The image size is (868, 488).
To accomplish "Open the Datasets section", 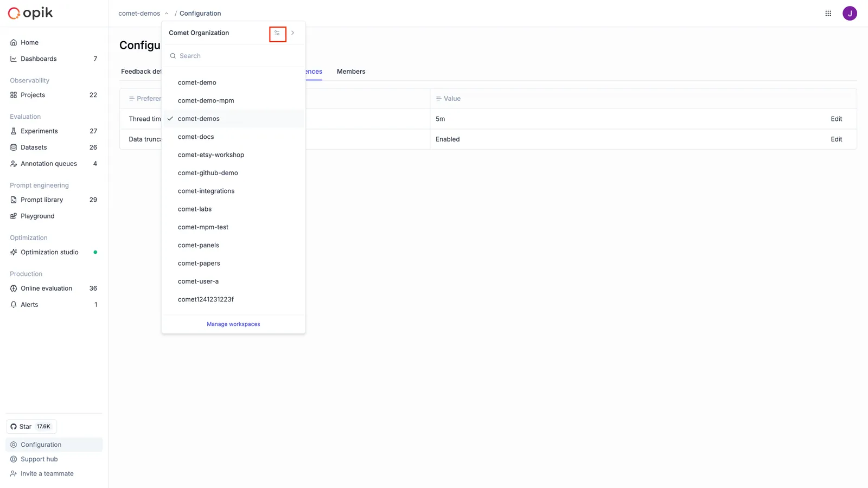I will tap(54, 147).
